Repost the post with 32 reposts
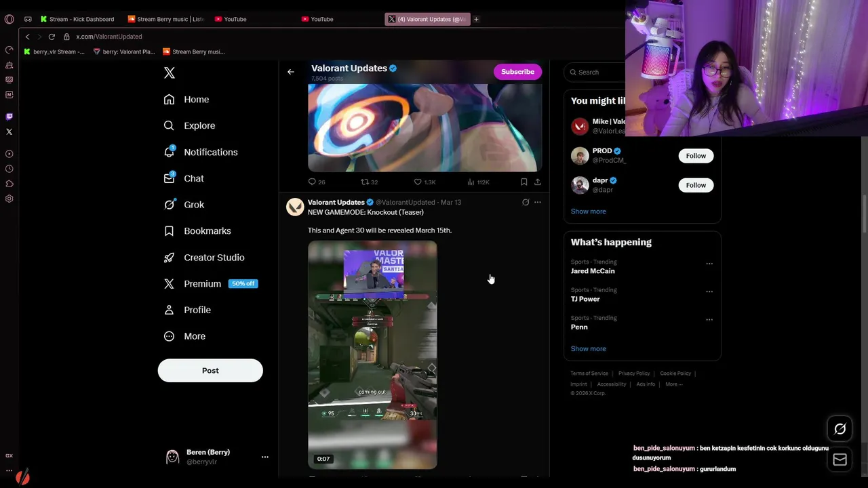 [369, 182]
